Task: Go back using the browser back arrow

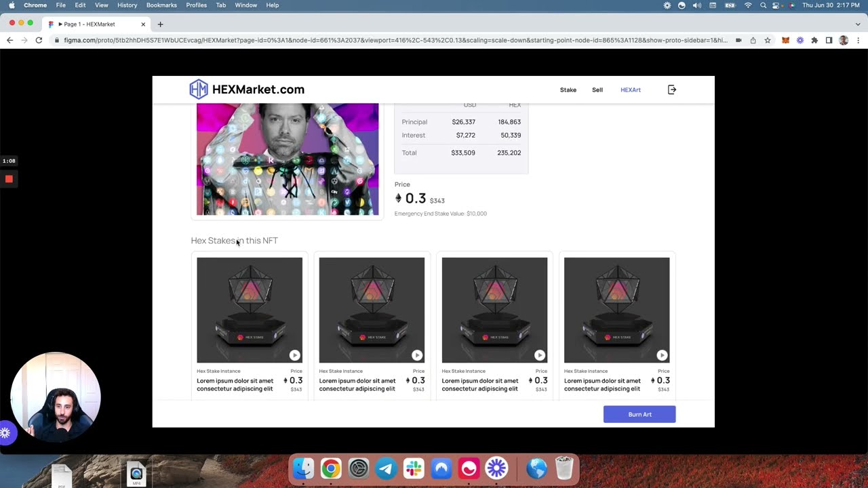Action: tap(9, 40)
